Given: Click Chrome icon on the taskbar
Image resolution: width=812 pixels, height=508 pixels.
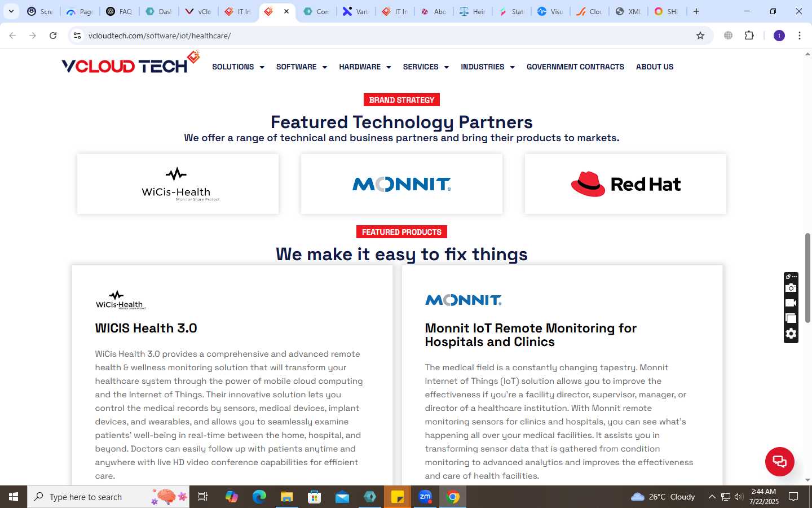Looking at the screenshot, I should pos(453,497).
